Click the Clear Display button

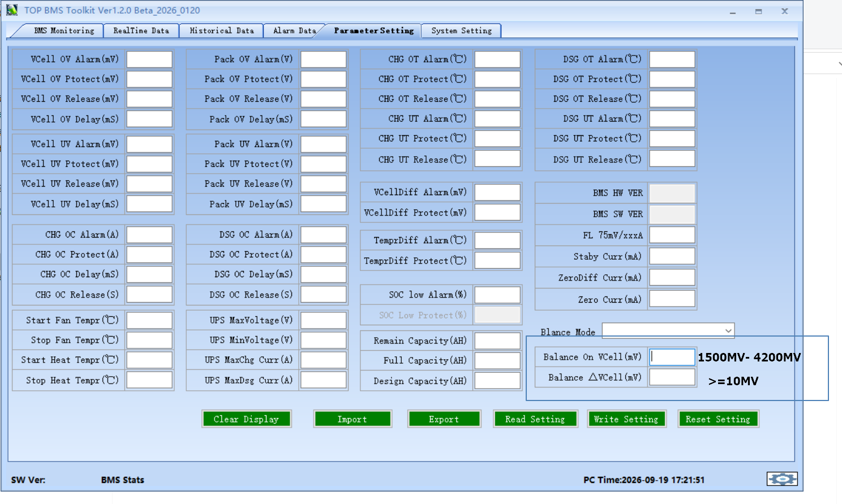[x=246, y=419]
